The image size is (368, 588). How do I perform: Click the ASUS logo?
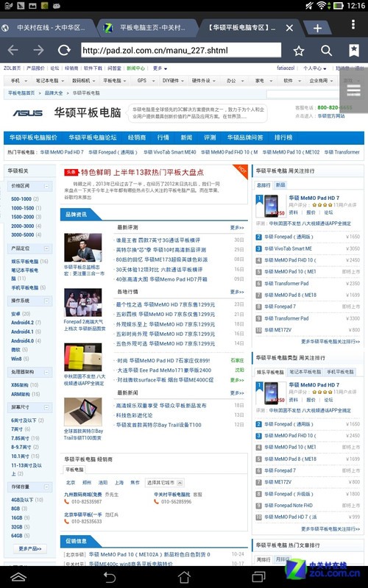pos(28,113)
